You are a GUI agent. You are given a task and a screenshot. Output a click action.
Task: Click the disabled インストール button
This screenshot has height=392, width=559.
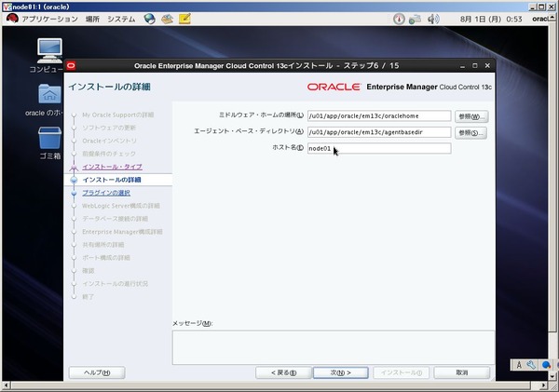tap(401, 372)
